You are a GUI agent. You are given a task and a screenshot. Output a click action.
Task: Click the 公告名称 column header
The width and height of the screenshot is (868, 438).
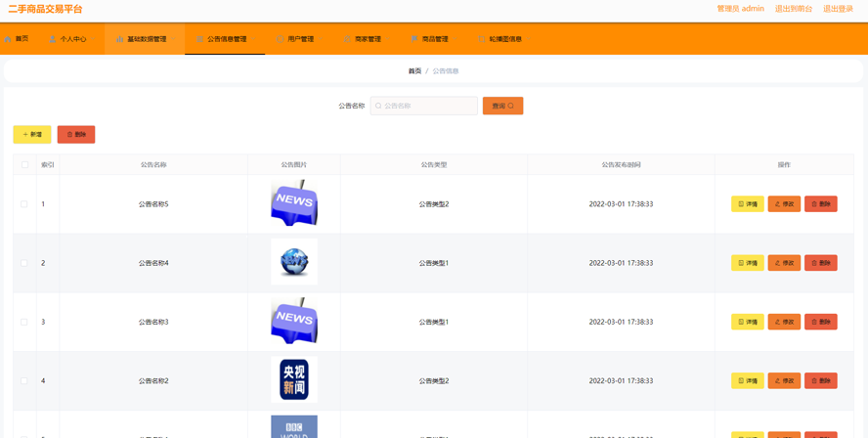click(x=153, y=165)
